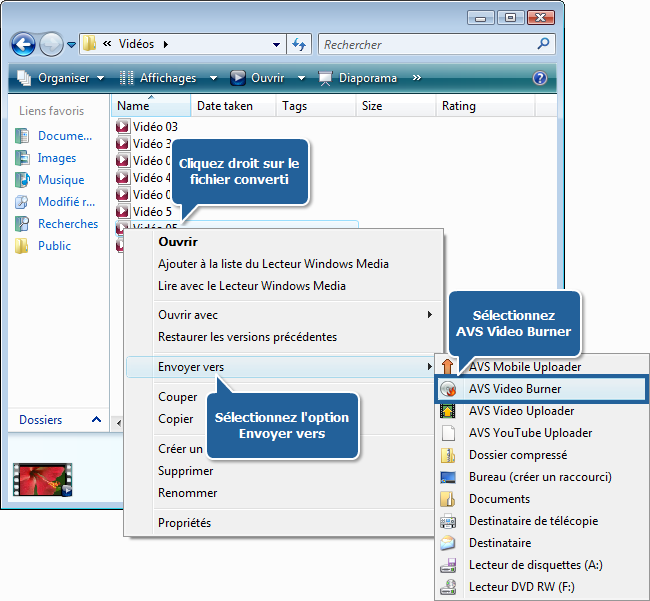The width and height of the screenshot is (650, 601).
Task: Send to Bureau (créer un raccourci)
Action: (541, 477)
